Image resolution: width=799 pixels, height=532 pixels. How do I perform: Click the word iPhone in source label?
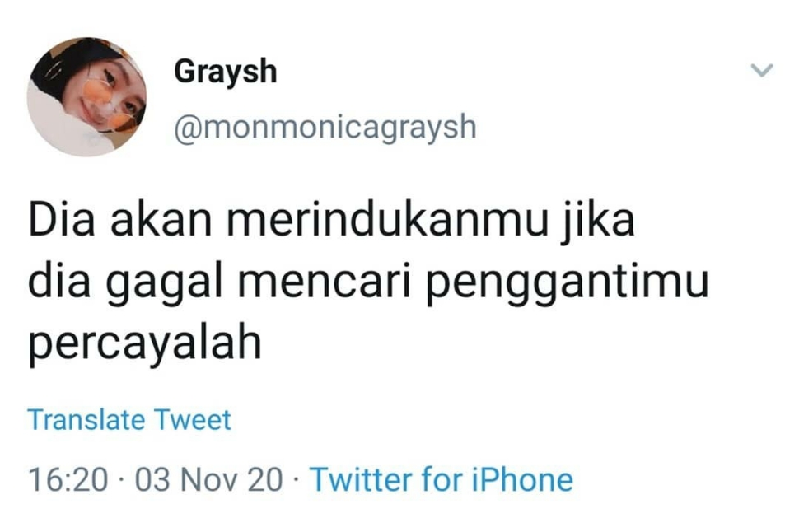pyautogui.click(x=521, y=479)
